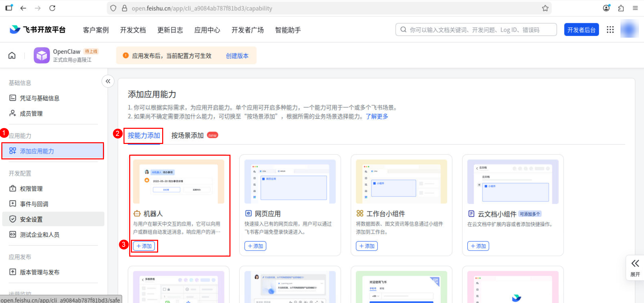Click the 云文档小组件 document icon
This screenshot has height=303, width=644.
tap(471, 214)
